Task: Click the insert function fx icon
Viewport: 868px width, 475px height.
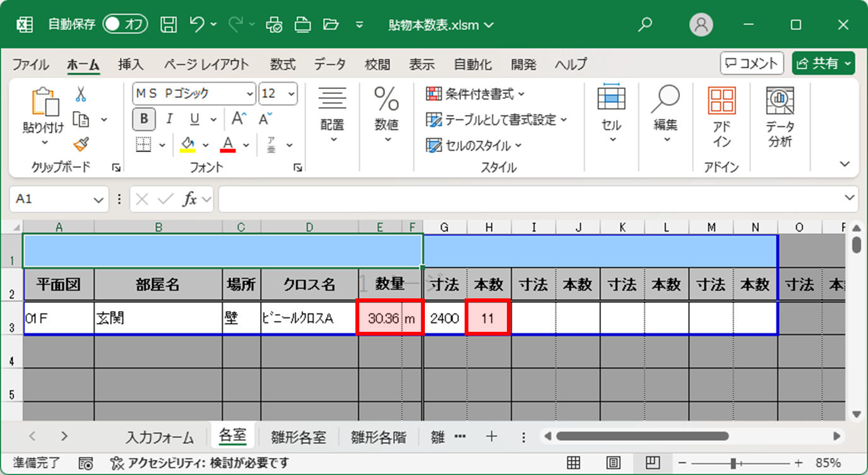Action: [x=189, y=199]
